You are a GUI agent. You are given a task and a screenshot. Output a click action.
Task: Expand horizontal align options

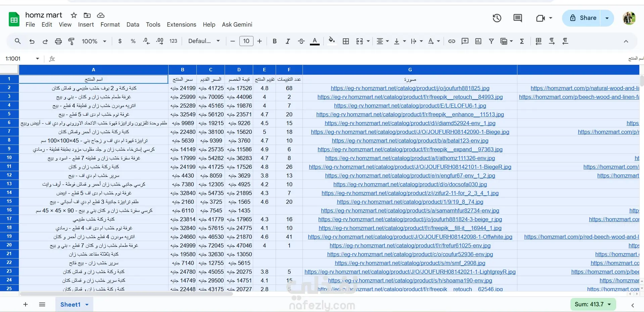387,41
